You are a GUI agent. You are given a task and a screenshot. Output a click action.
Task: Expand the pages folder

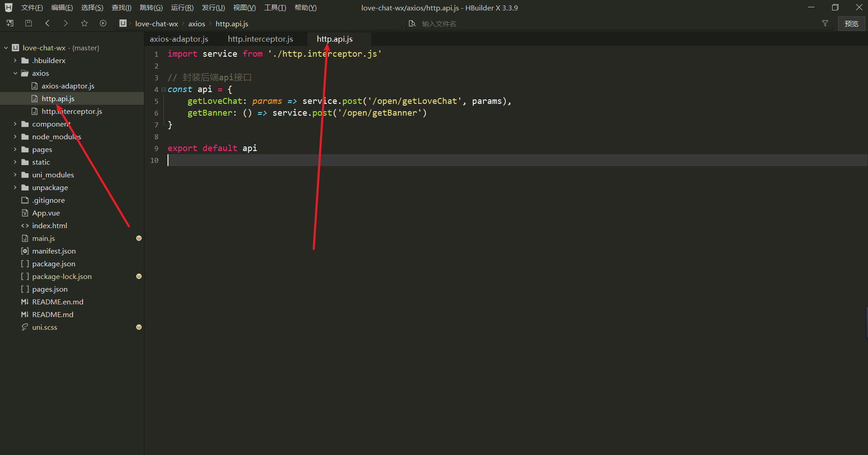[x=15, y=149]
